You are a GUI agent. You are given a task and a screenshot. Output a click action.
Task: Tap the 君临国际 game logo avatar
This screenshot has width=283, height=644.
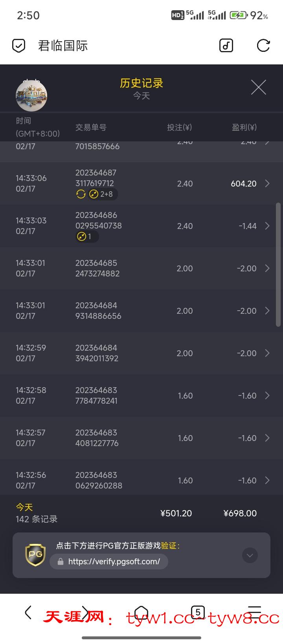pyautogui.click(x=31, y=95)
